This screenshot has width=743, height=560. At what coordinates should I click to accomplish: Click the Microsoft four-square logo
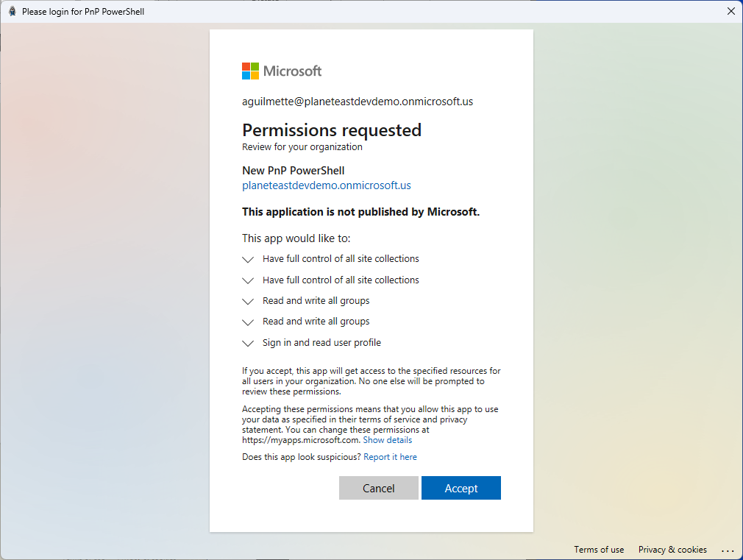coord(249,71)
